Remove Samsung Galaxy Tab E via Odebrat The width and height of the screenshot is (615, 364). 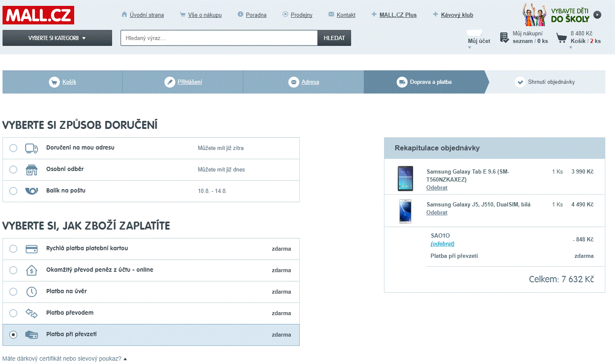click(437, 187)
